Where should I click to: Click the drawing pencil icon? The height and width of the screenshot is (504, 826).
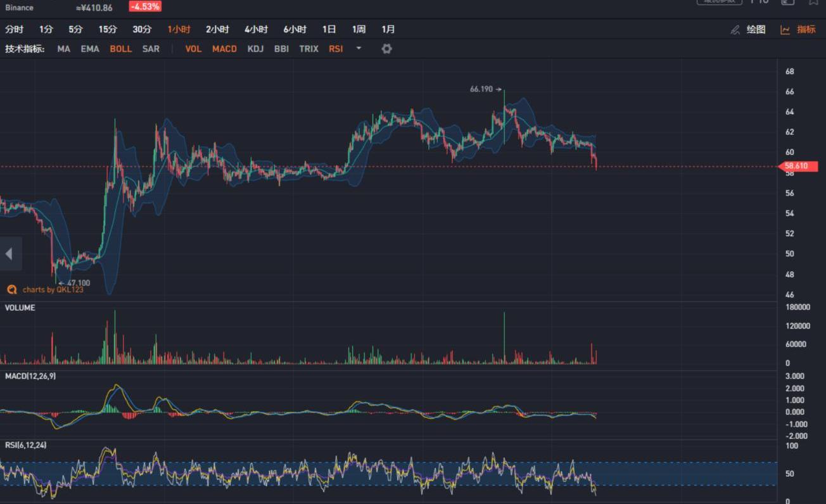click(735, 30)
